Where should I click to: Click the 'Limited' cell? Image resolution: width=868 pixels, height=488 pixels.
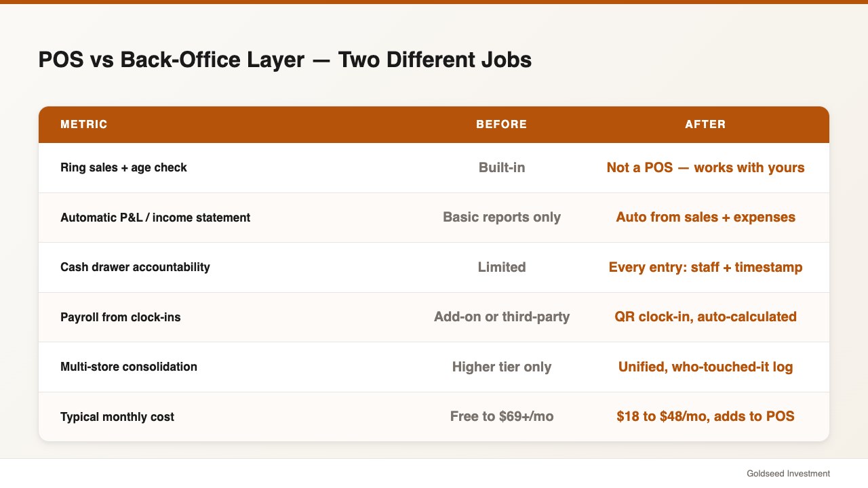click(x=502, y=267)
